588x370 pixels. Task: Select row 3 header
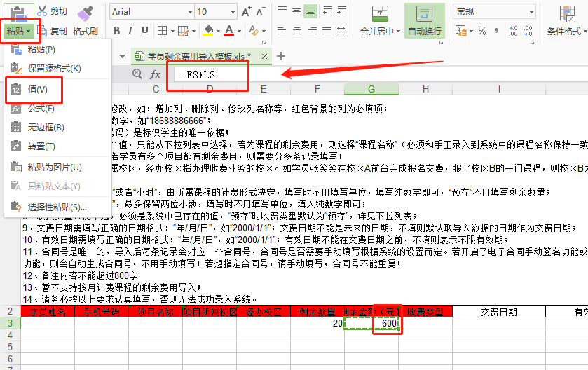click(10, 323)
